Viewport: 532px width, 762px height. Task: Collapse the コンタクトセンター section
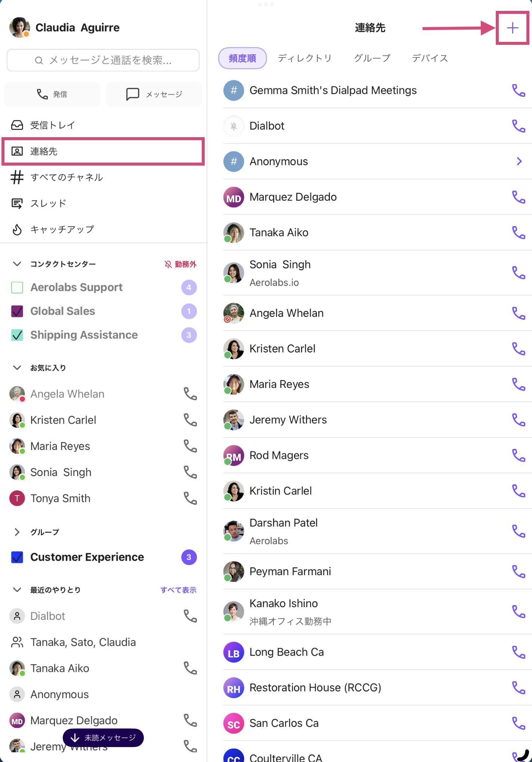(x=17, y=264)
